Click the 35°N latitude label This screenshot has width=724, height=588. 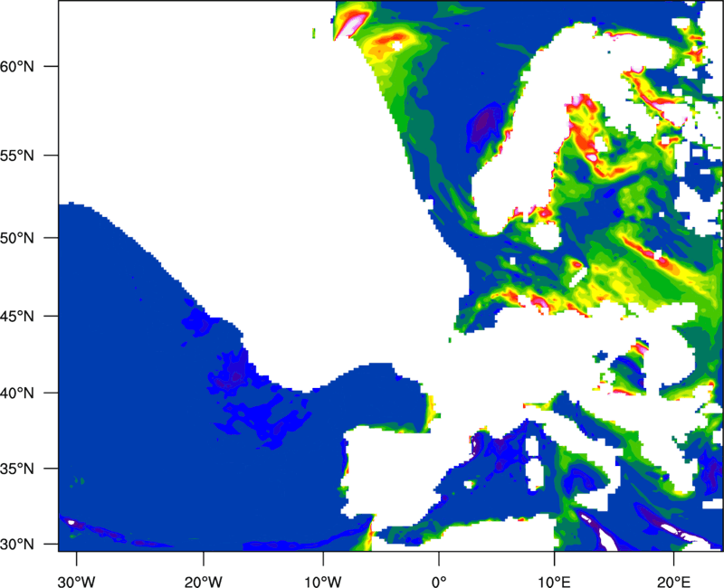tap(17, 469)
